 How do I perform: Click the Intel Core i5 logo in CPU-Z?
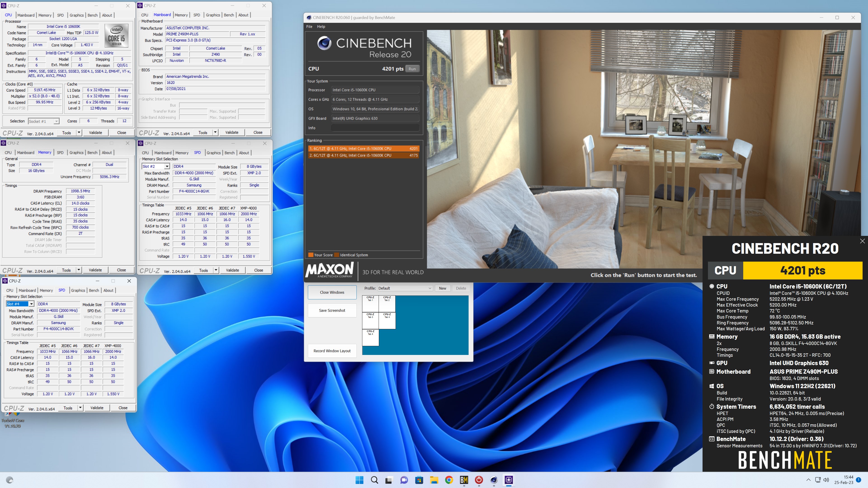(x=116, y=35)
